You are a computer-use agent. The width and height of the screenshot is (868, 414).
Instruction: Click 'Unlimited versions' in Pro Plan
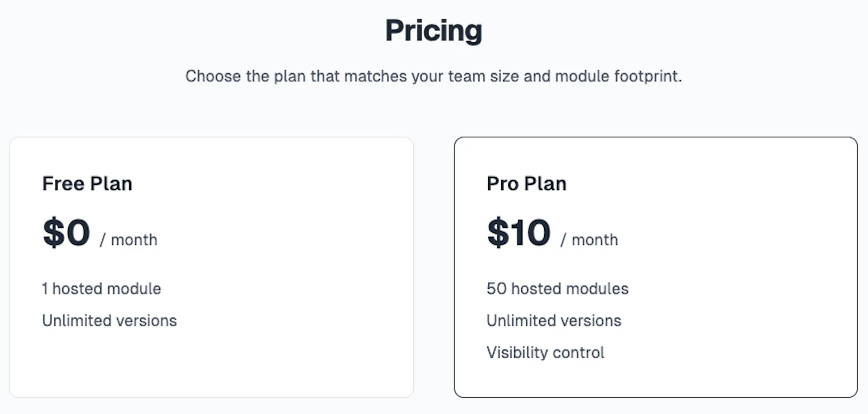pos(554,321)
